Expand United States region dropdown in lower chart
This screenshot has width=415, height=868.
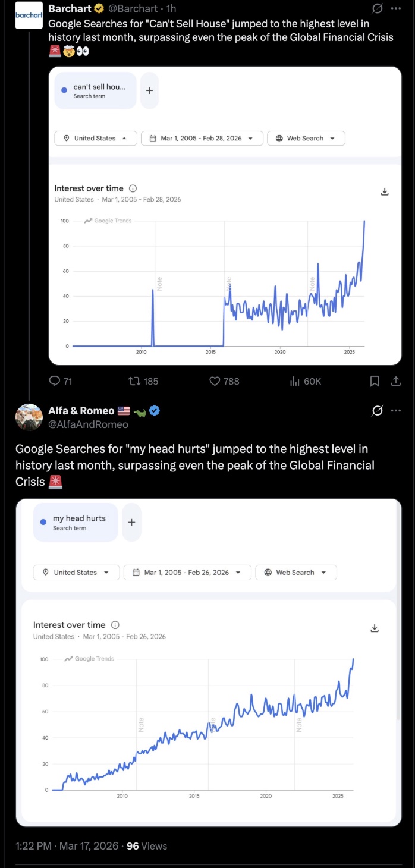(x=76, y=573)
